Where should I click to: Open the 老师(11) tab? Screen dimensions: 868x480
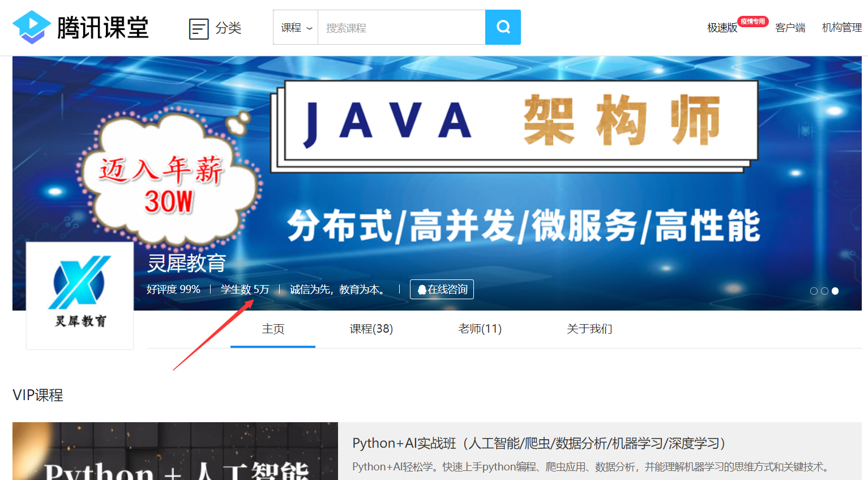[x=480, y=329]
